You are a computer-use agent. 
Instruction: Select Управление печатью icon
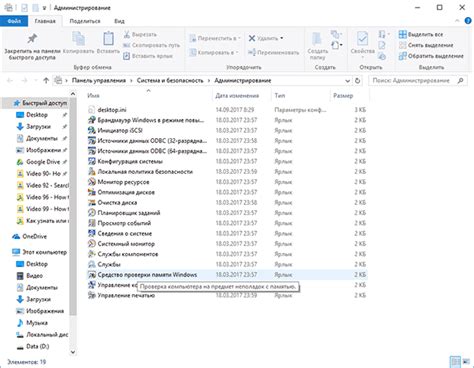click(x=92, y=295)
